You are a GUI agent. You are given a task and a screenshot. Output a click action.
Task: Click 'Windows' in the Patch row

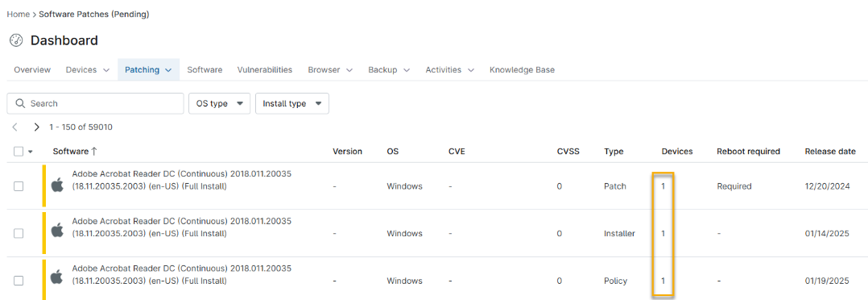405,186
